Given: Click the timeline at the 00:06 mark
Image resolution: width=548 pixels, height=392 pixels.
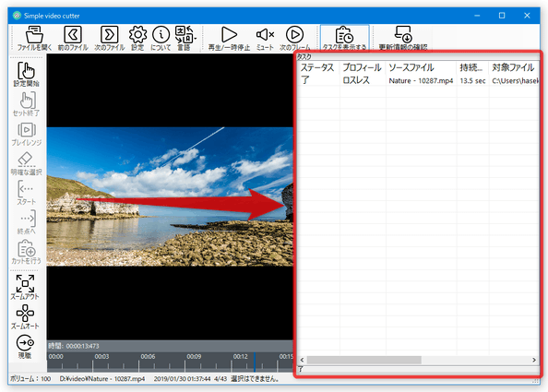Looking at the screenshot, I should click(x=148, y=362).
